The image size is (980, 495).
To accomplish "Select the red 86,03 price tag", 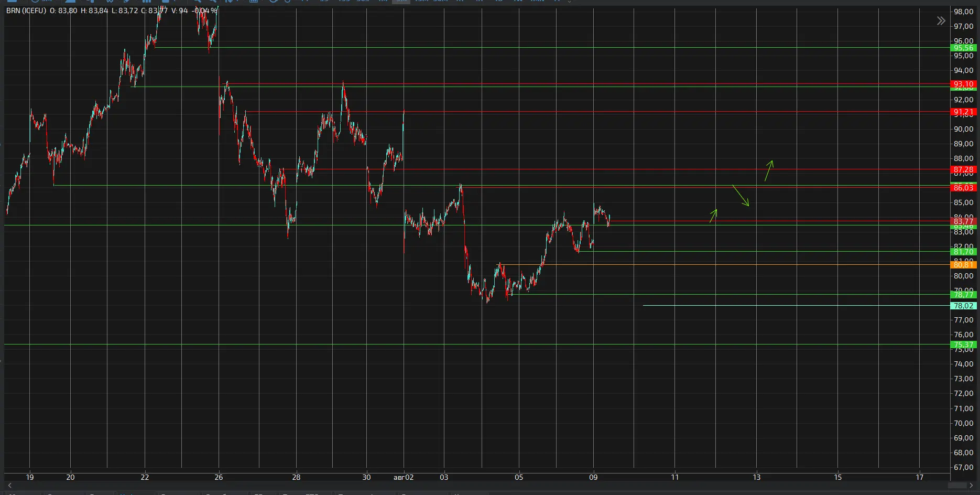I will [x=963, y=188].
